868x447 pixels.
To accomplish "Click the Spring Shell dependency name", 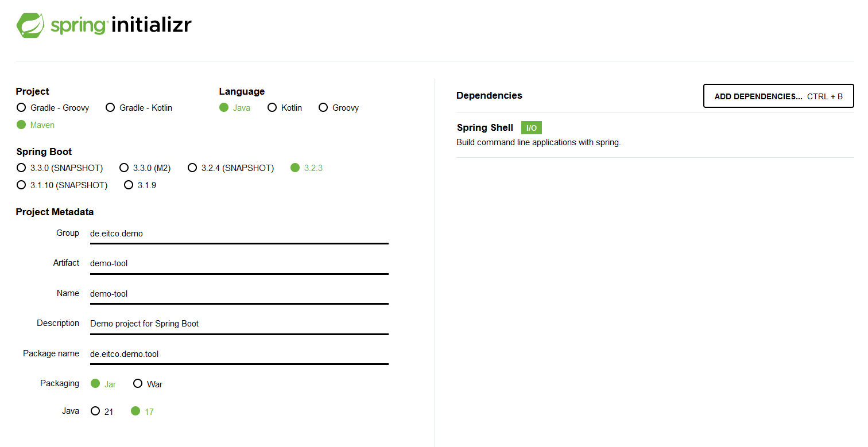I will [x=485, y=127].
